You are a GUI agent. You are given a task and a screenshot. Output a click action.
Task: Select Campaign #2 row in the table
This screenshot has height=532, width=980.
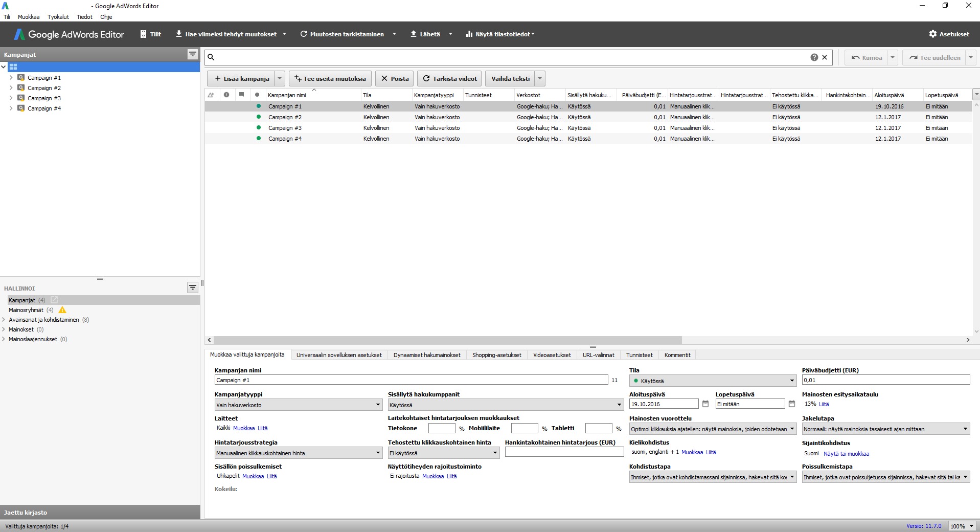pos(588,117)
